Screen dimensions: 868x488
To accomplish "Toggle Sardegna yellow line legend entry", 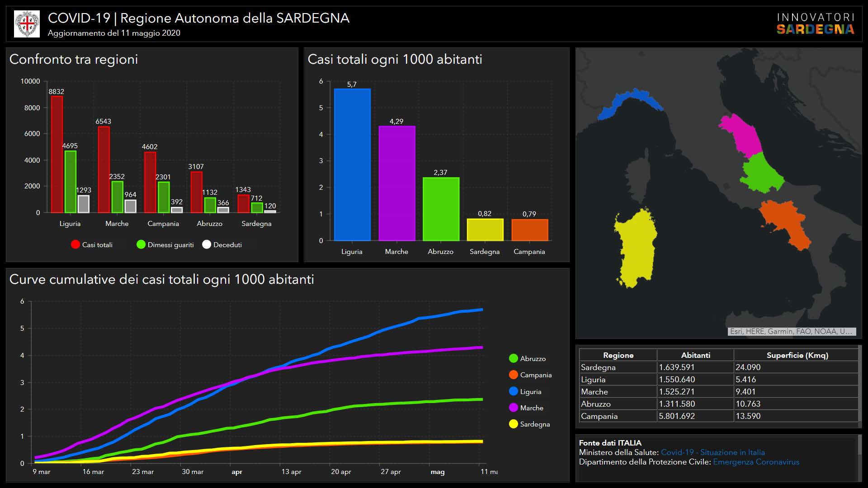I will (513, 424).
